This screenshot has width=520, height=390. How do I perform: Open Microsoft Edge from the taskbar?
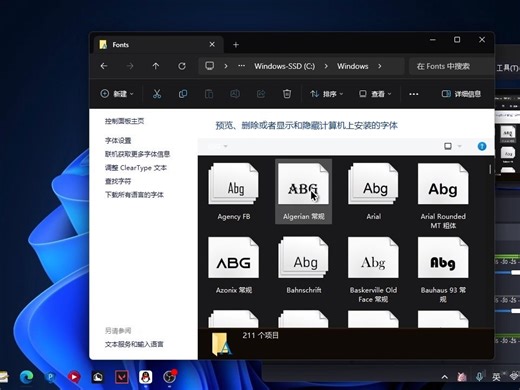coord(26,377)
